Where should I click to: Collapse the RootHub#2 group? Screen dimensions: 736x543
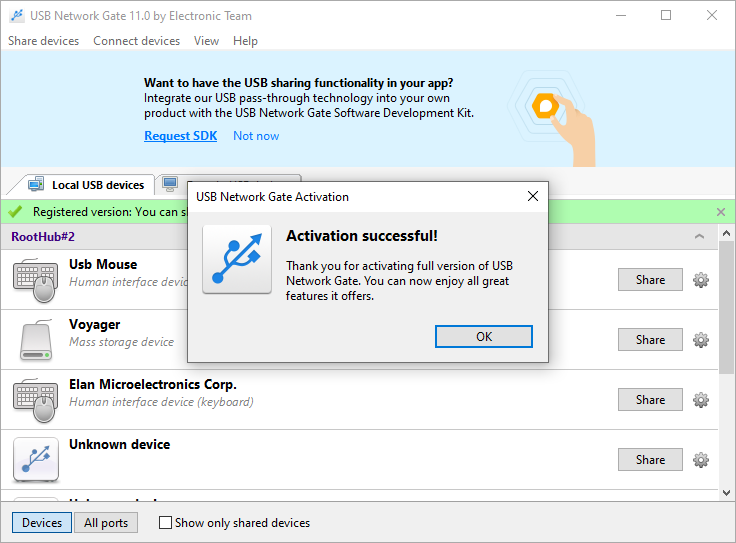699,237
